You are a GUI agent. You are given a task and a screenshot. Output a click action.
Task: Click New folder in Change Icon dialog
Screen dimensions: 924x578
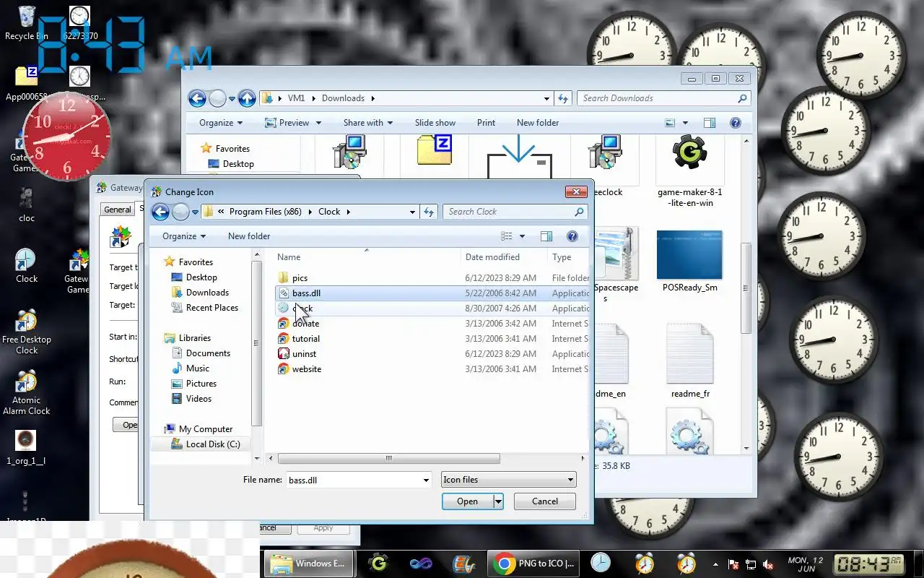[x=249, y=236]
